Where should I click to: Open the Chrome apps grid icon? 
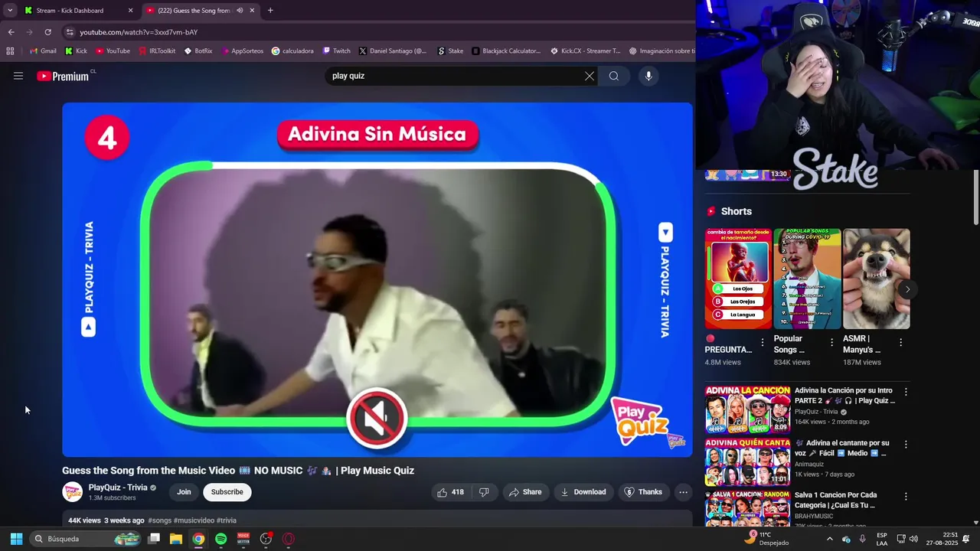pos(10,51)
